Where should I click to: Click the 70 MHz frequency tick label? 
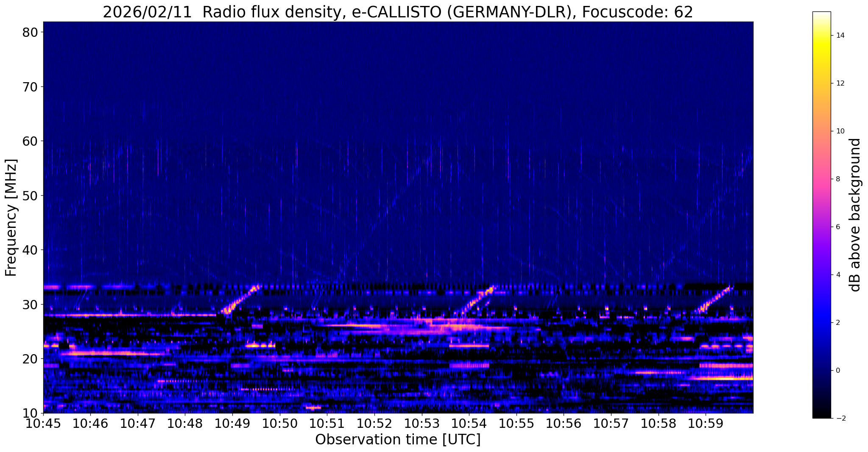pyautogui.click(x=30, y=86)
